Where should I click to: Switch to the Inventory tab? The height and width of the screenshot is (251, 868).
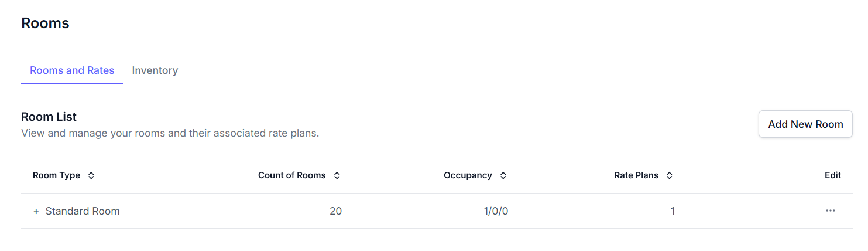point(155,70)
